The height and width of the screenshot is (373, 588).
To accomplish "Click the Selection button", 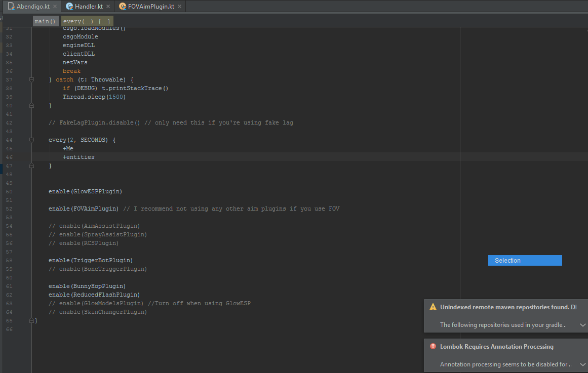I will tap(525, 261).
